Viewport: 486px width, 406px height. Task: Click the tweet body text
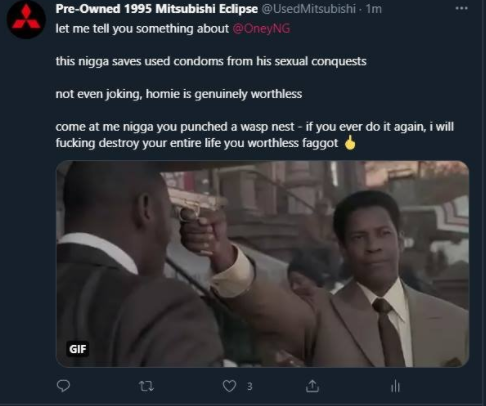tap(255, 86)
